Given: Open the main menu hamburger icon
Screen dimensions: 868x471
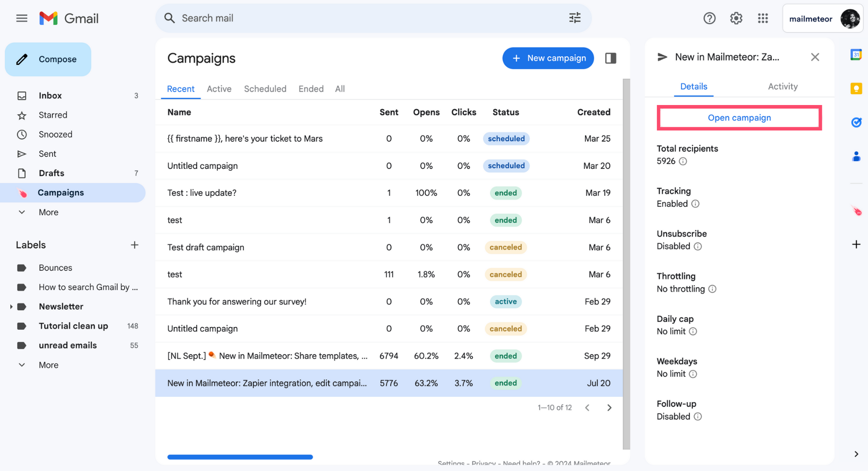Looking at the screenshot, I should click(x=21, y=18).
